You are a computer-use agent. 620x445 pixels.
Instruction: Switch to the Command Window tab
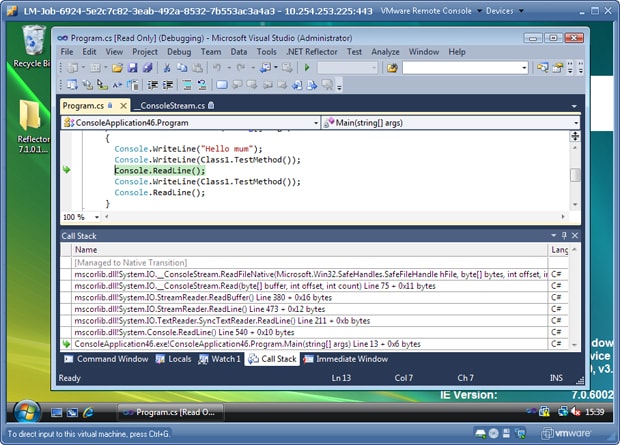click(x=107, y=359)
